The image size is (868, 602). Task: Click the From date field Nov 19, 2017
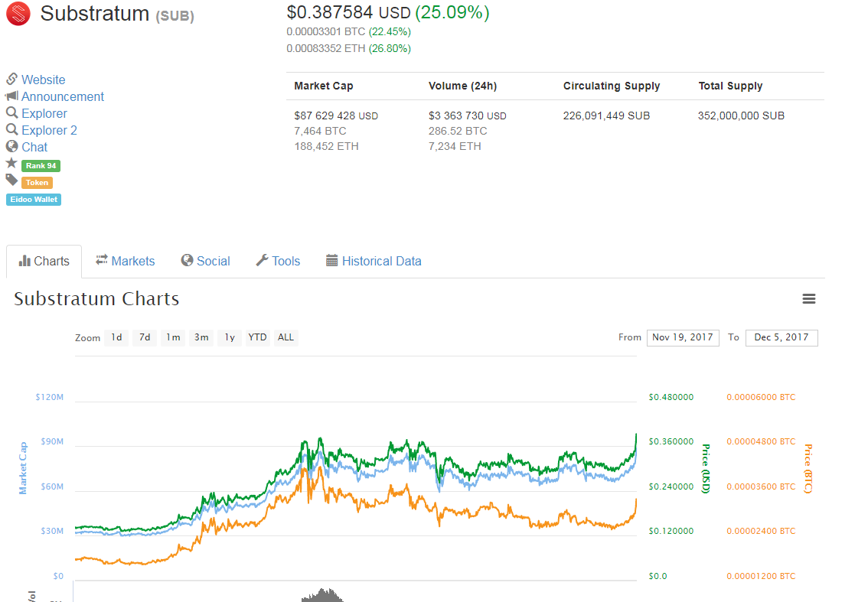point(683,337)
